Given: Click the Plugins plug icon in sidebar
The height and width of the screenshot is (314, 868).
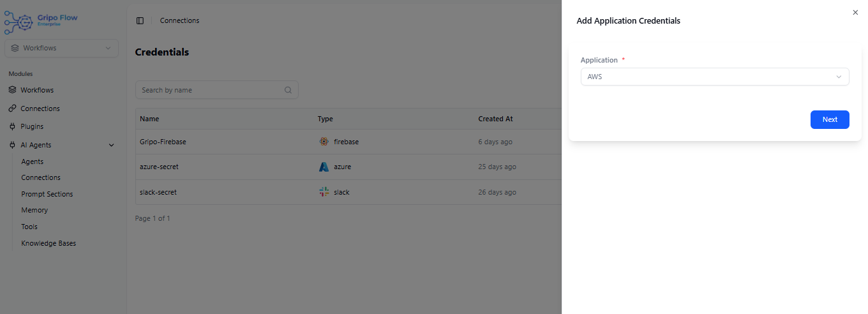Looking at the screenshot, I should [x=12, y=126].
